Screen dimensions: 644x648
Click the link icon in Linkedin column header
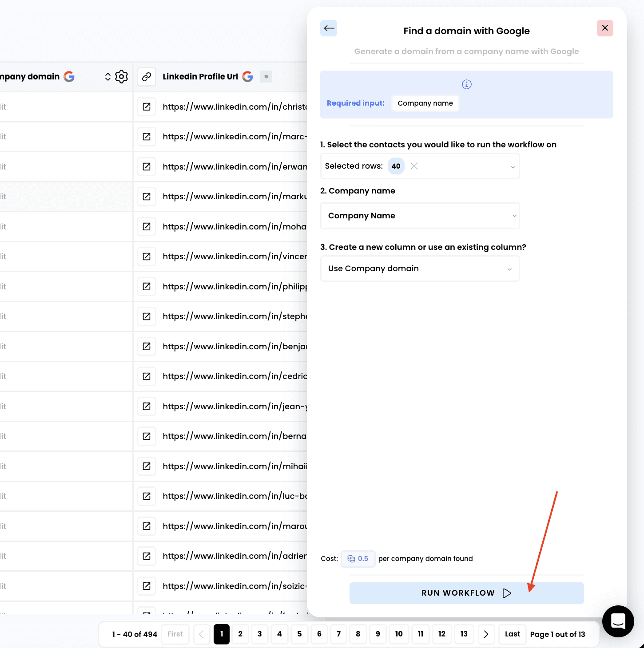point(147,77)
